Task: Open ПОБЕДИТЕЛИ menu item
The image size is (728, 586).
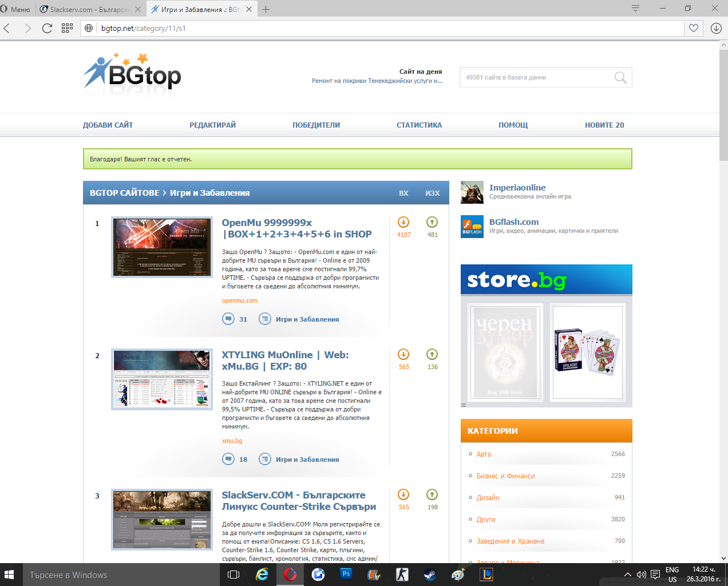Action: click(316, 125)
